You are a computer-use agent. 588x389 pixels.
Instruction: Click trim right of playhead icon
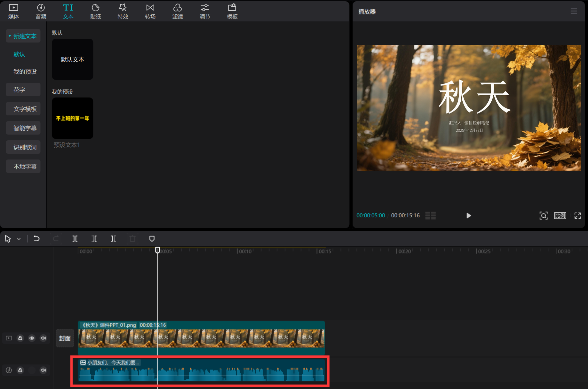tap(113, 239)
